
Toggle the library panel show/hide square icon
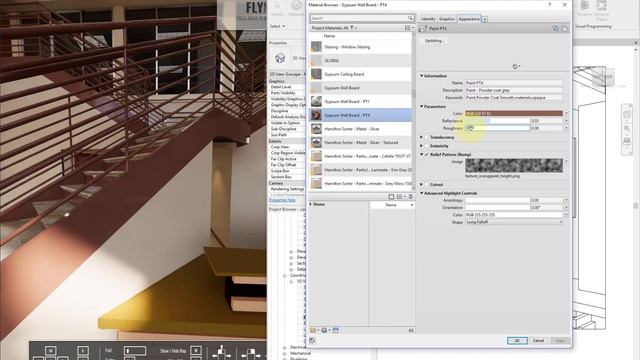click(x=391, y=197)
